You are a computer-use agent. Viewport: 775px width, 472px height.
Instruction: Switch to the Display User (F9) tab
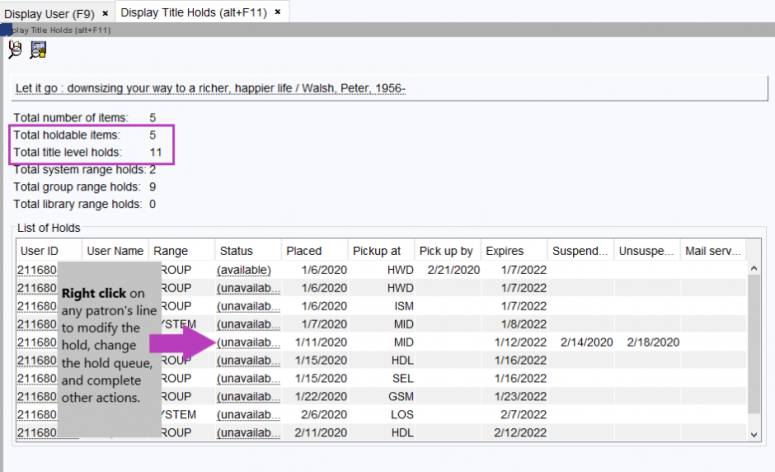click(48, 13)
